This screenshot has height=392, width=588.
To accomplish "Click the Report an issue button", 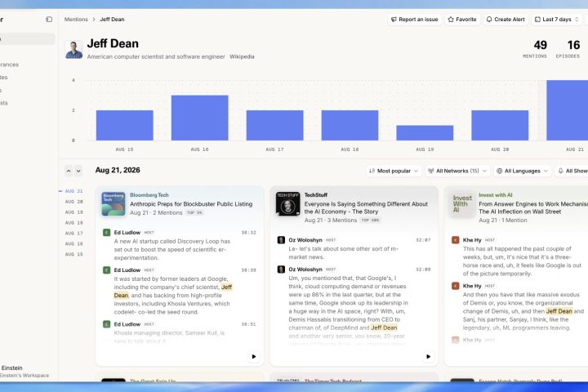I will coord(414,19).
